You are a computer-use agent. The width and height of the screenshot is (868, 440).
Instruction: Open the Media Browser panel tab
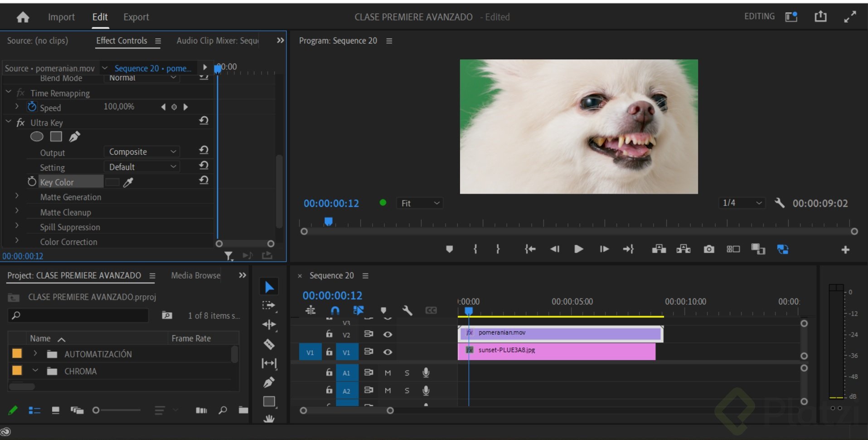[195, 275]
